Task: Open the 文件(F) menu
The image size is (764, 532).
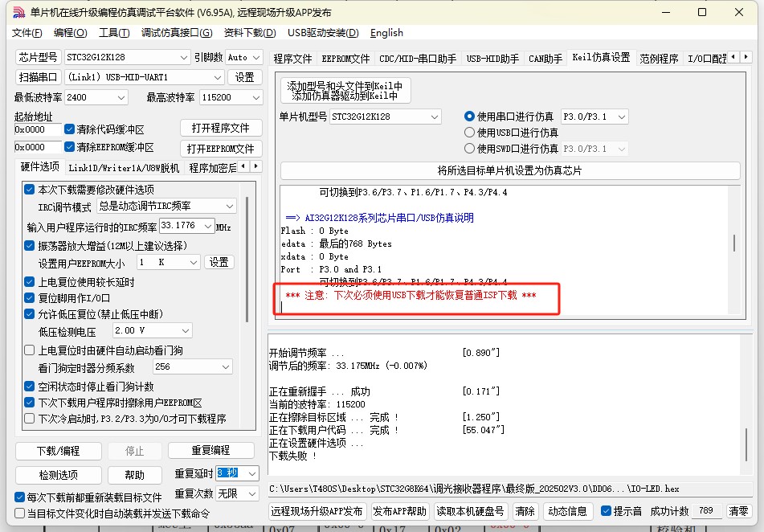Action: tap(27, 33)
